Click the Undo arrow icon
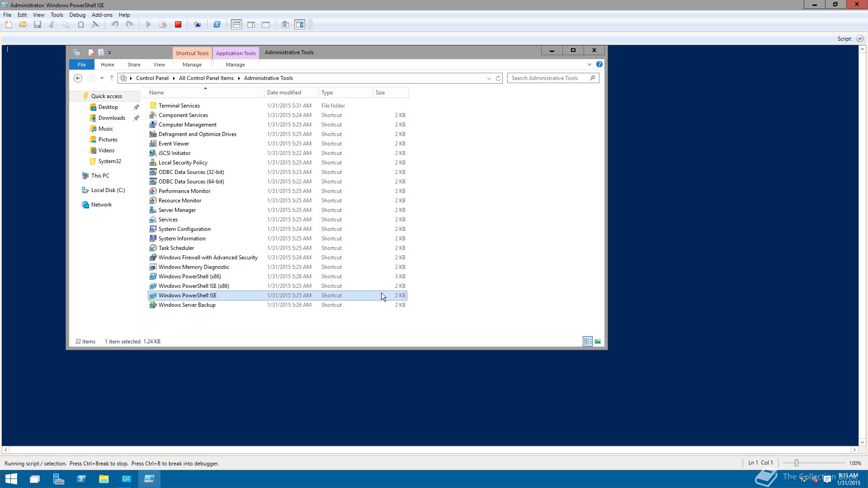Screen dimensions: 868x488 115,24
